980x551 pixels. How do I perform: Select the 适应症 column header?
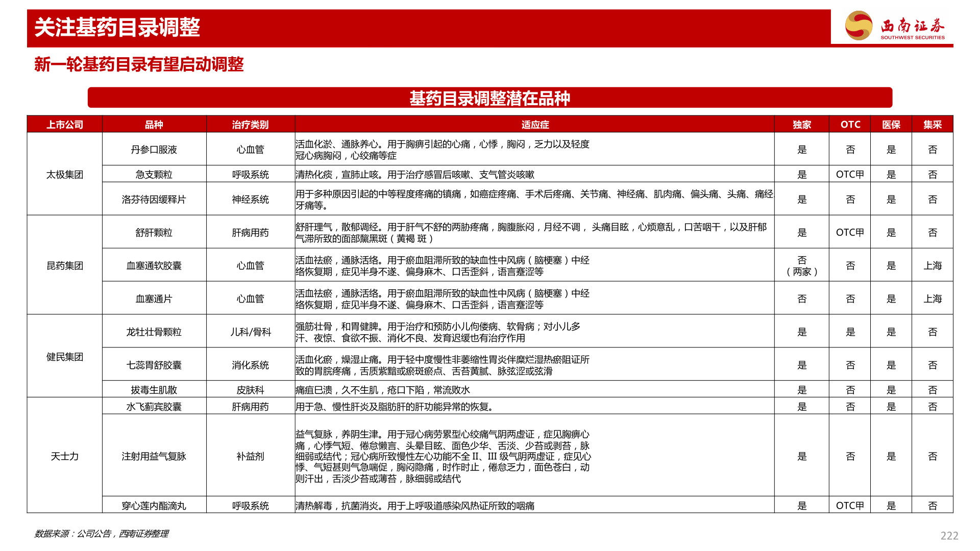[x=535, y=124]
